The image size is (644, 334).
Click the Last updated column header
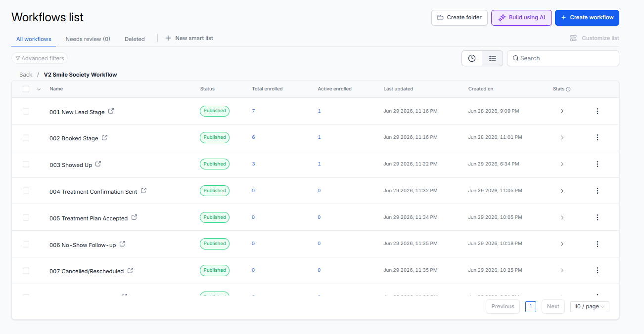(398, 89)
